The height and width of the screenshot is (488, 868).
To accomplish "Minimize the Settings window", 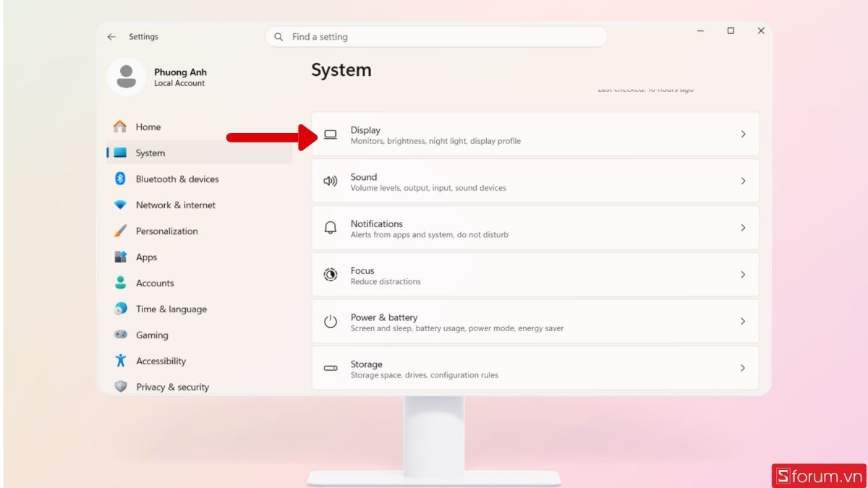I will (701, 30).
